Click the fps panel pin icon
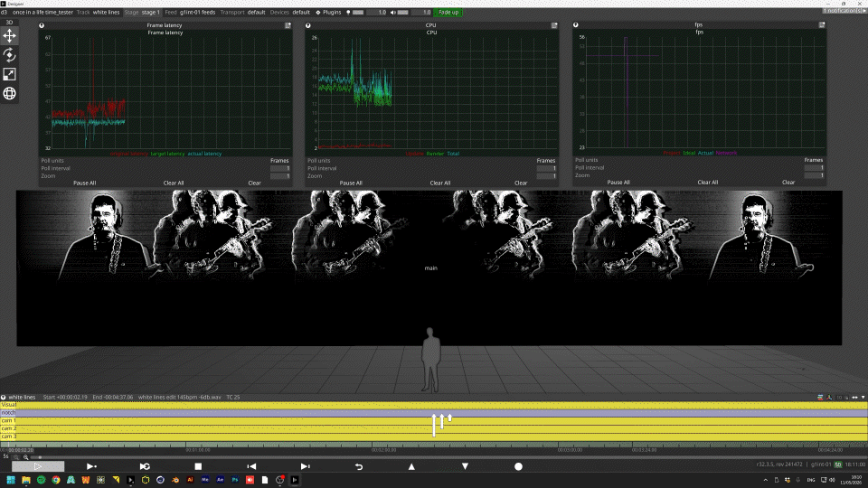Viewport: 868px width, 488px height. click(x=576, y=25)
